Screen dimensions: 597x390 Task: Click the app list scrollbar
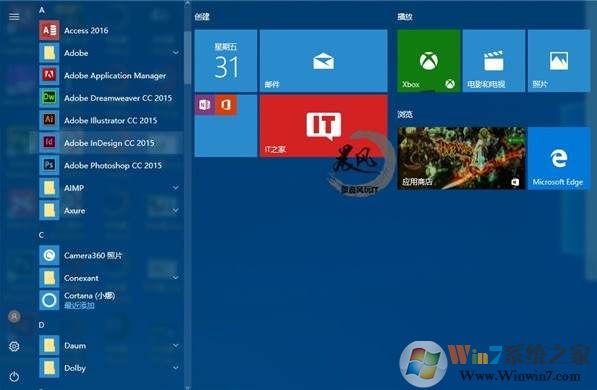pyautogui.click(x=187, y=58)
